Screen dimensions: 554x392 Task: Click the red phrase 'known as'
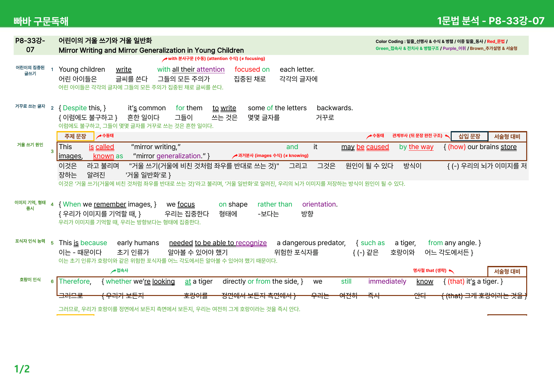[x=108, y=156]
